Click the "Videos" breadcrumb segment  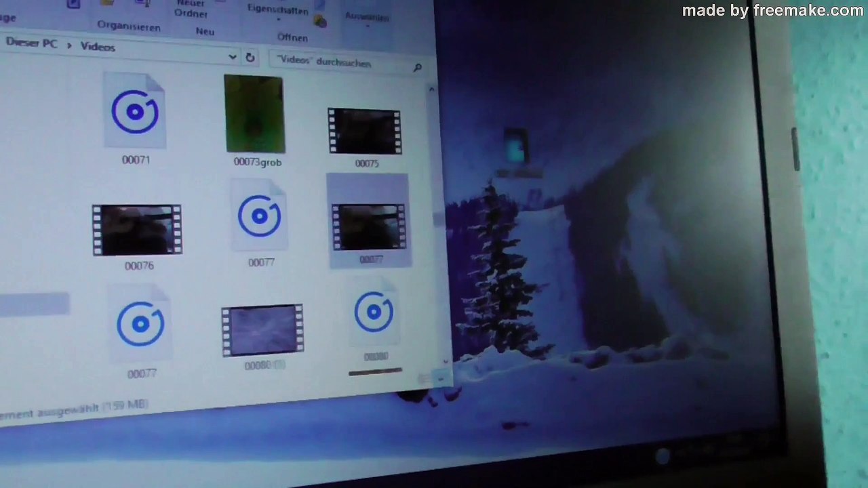[x=98, y=47]
